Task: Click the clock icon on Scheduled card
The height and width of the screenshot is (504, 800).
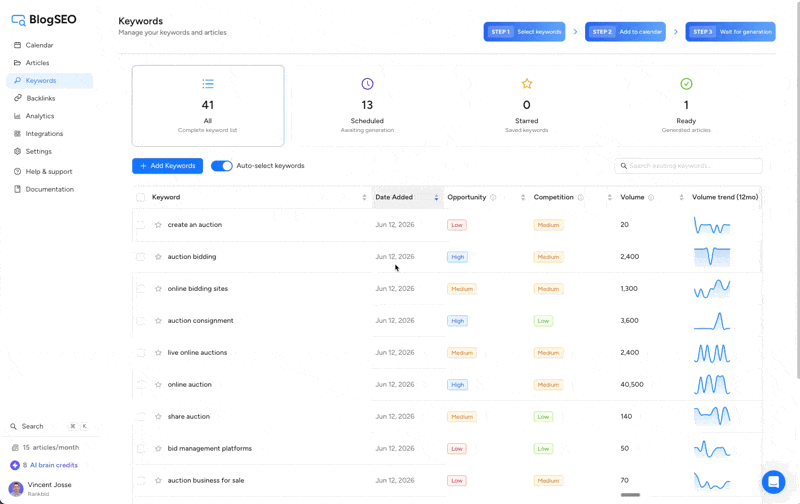Action: pyautogui.click(x=367, y=84)
